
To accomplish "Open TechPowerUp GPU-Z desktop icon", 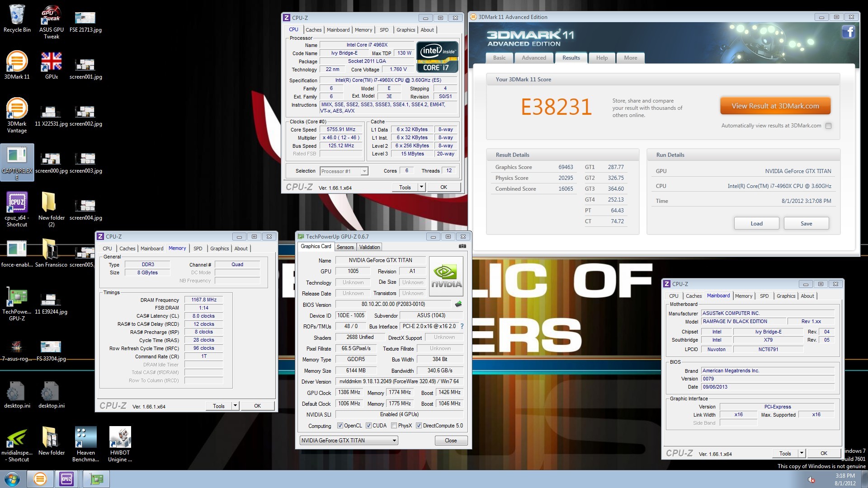I will click(x=17, y=303).
